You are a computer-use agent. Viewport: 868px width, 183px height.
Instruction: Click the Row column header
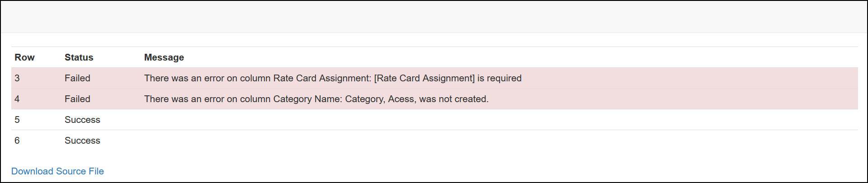[x=24, y=57]
